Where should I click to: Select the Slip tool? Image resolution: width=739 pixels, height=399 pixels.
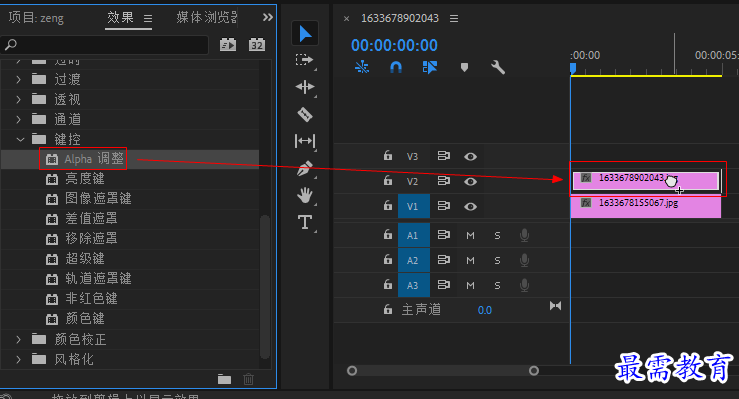click(x=304, y=141)
